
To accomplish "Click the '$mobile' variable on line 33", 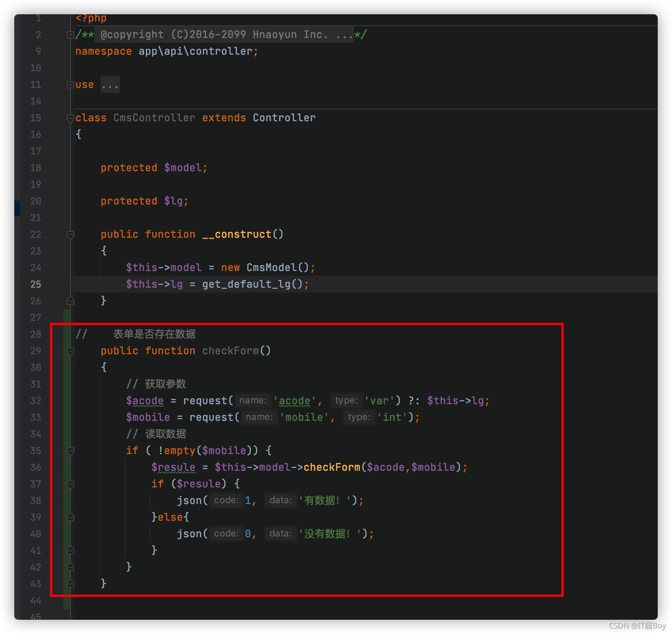I will (x=148, y=418).
